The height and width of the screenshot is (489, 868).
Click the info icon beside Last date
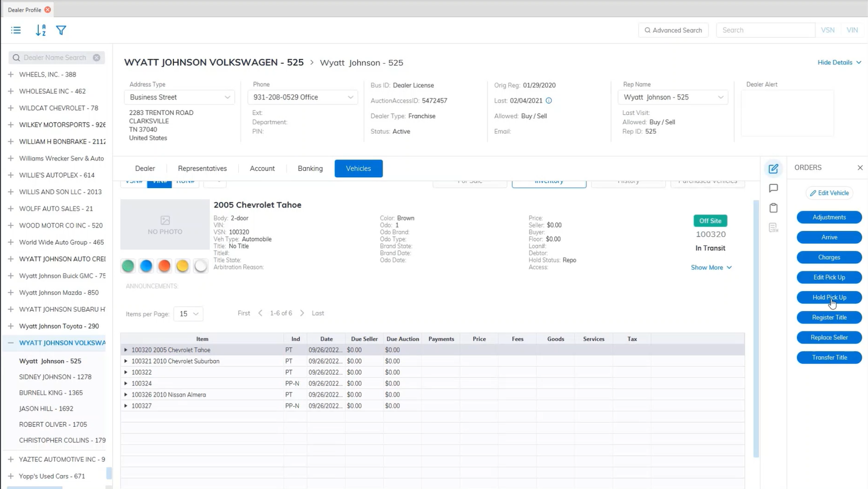549,100
